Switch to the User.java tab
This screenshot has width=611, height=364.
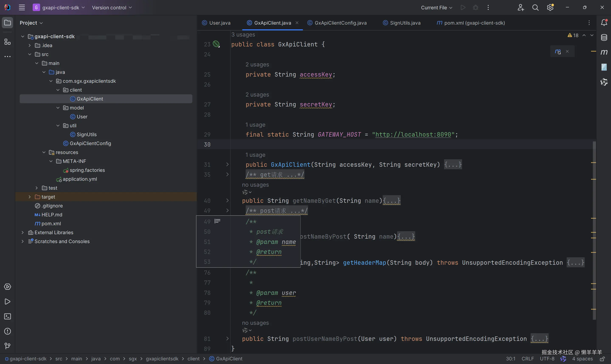point(216,23)
